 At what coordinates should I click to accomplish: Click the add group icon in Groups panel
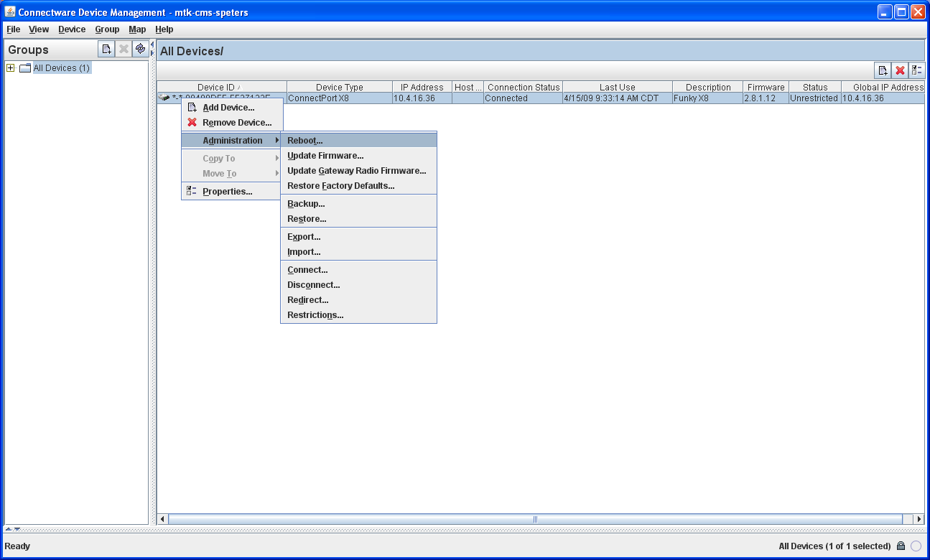(x=106, y=49)
